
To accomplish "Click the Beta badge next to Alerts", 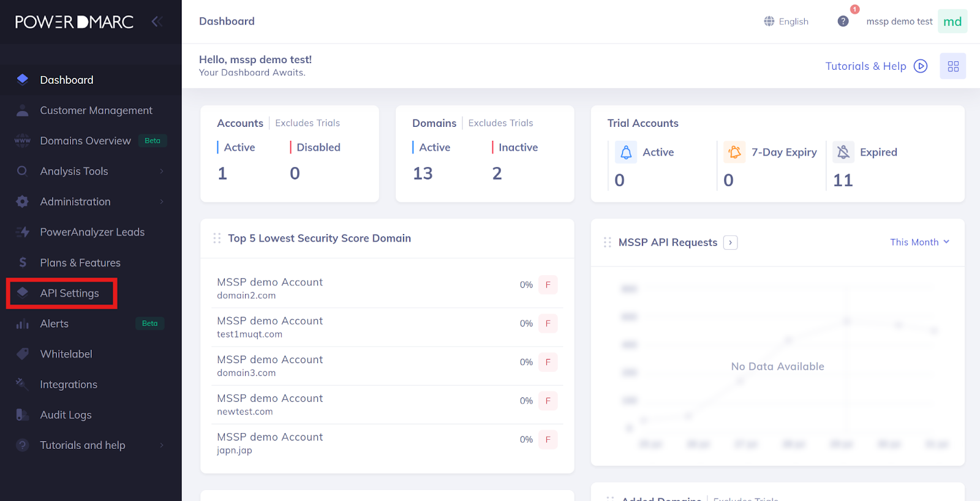I will [150, 323].
